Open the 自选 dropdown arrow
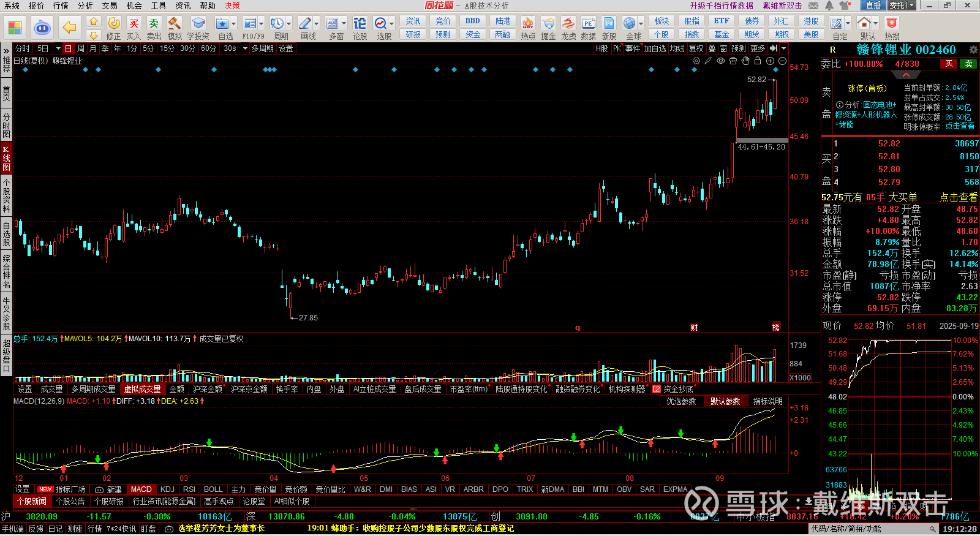Image resolution: width=980 pixels, height=536 pixels. pyautogui.click(x=233, y=23)
